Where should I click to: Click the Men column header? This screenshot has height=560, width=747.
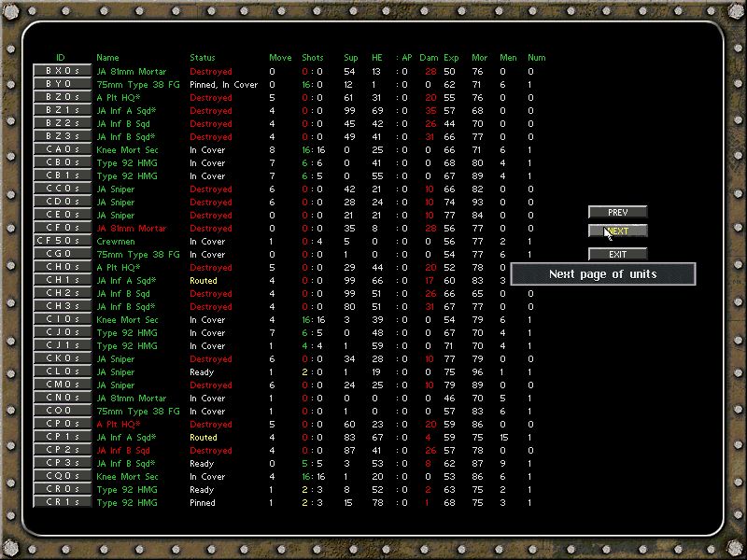(508, 58)
